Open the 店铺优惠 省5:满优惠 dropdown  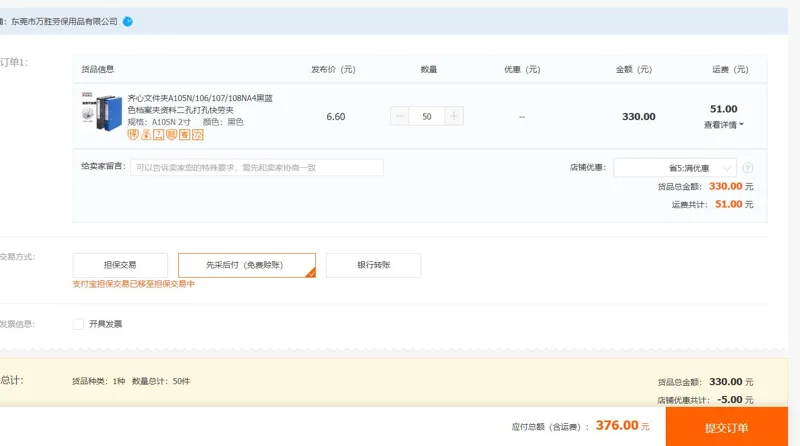tap(674, 168)
